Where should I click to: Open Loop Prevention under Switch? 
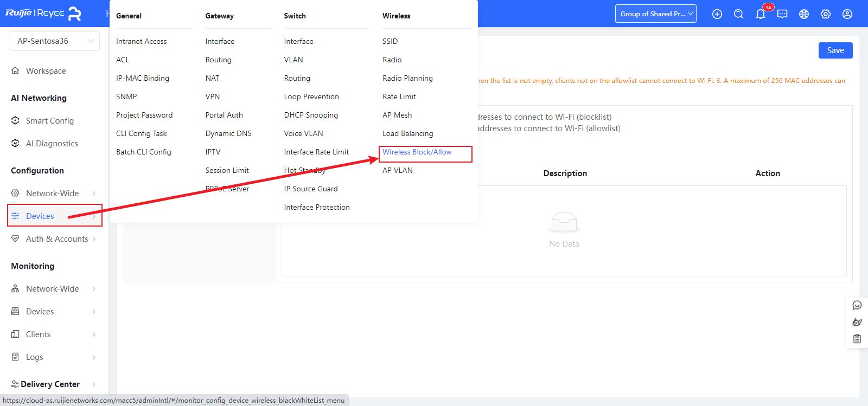[311, 97]
